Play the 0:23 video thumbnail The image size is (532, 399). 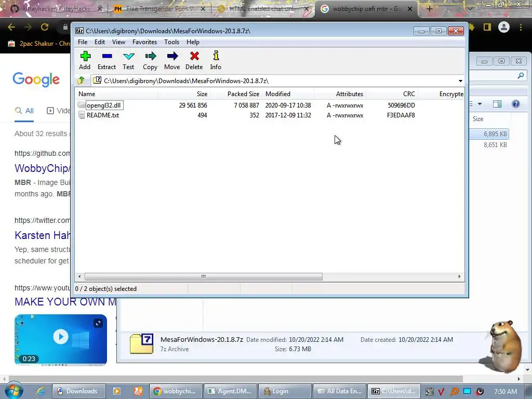tap(61, 337)
